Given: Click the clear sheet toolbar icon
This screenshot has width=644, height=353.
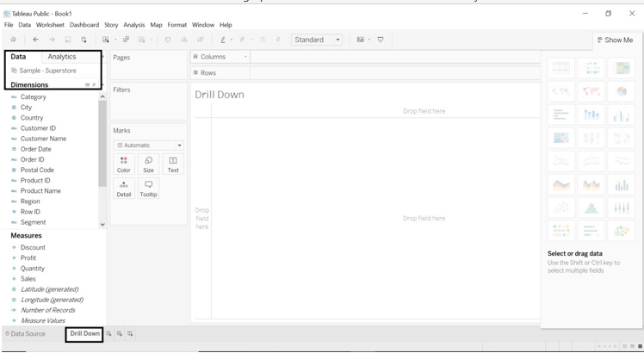Looking at the screenshot, I should 142,40.
